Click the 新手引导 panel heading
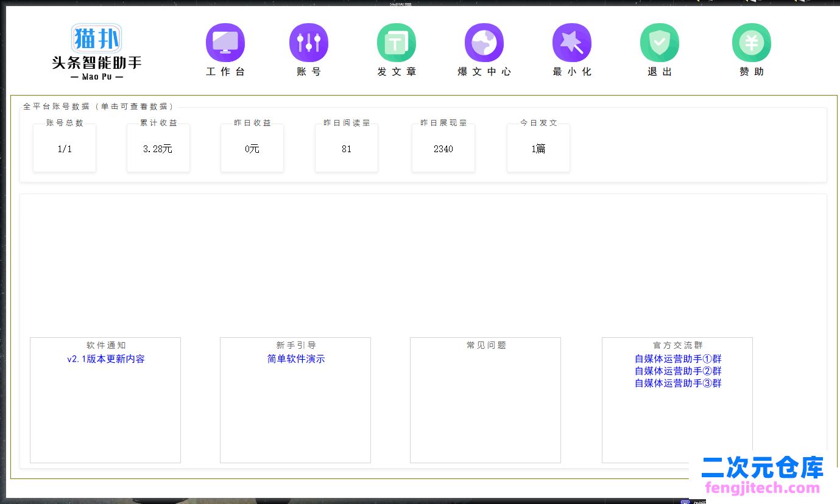 click(x=296, y=345)
